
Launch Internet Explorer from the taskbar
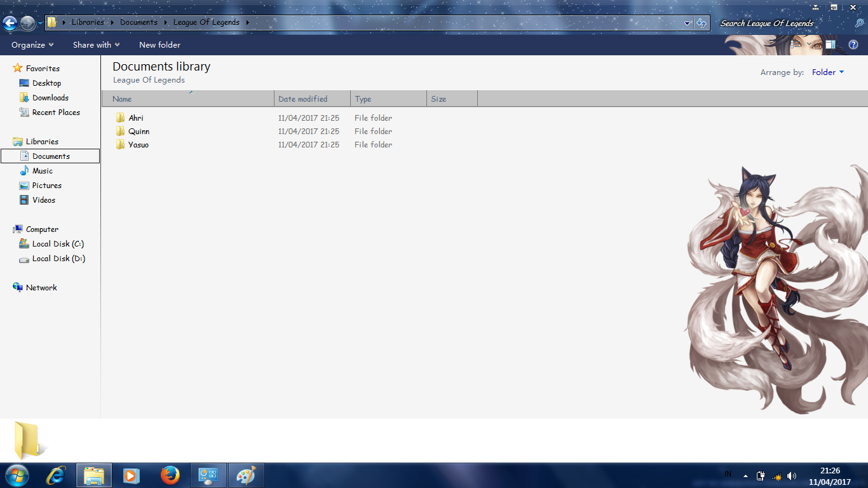coord(56,475)
